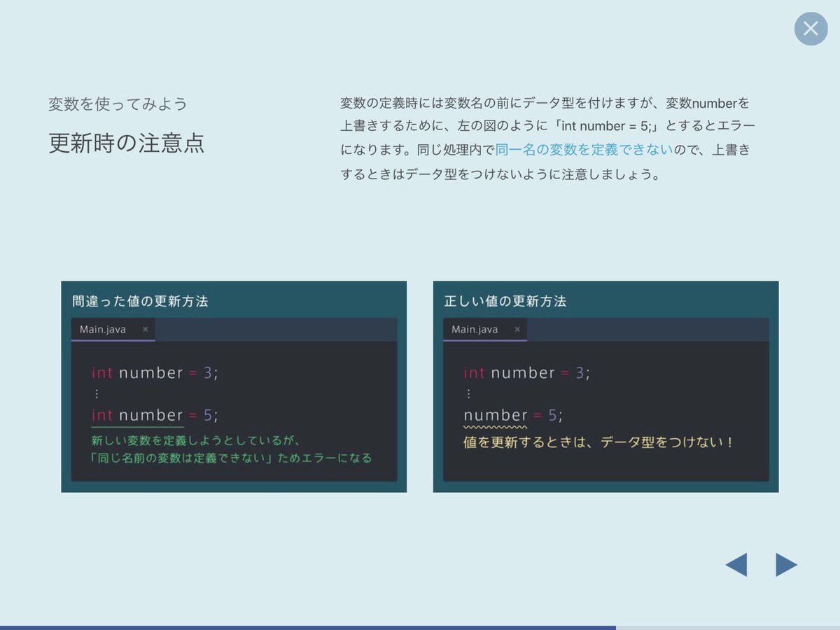This screenshot has width=840, height=630.
Task: Close Main.java tab in the left code panel
Action: pos(145,329)
